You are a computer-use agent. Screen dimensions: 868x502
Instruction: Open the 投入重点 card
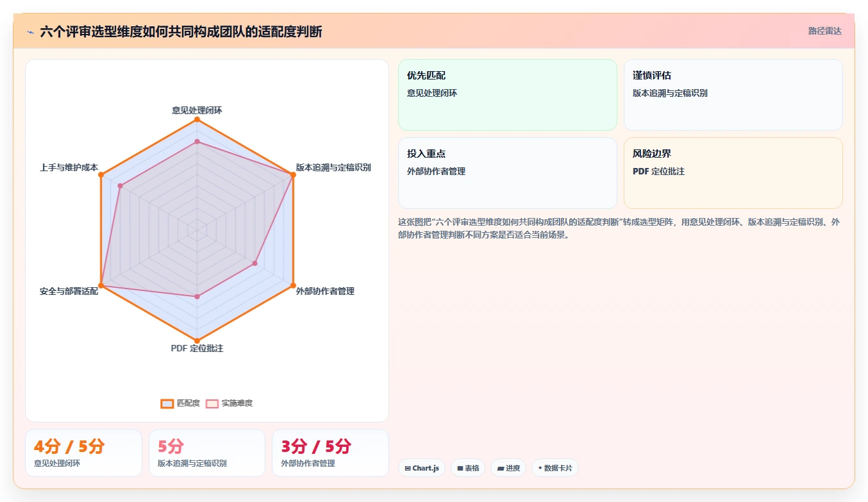point(508,173)
